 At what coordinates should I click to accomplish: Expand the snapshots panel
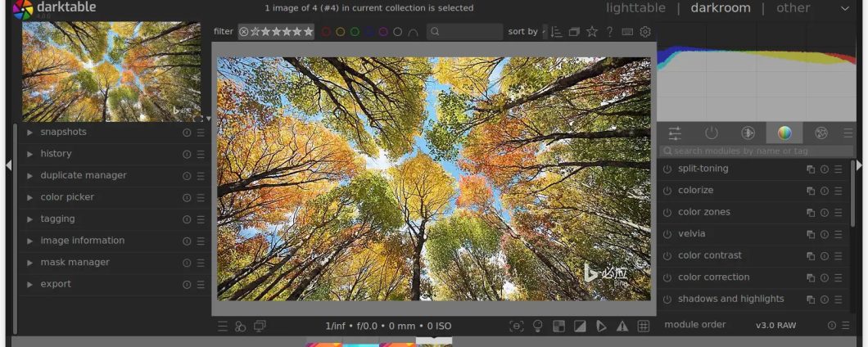click(63, 132)
